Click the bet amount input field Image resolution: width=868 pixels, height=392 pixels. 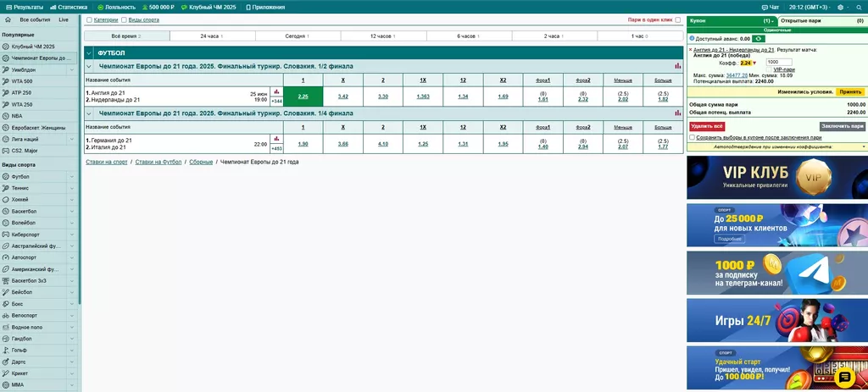[x=777, y=62]
